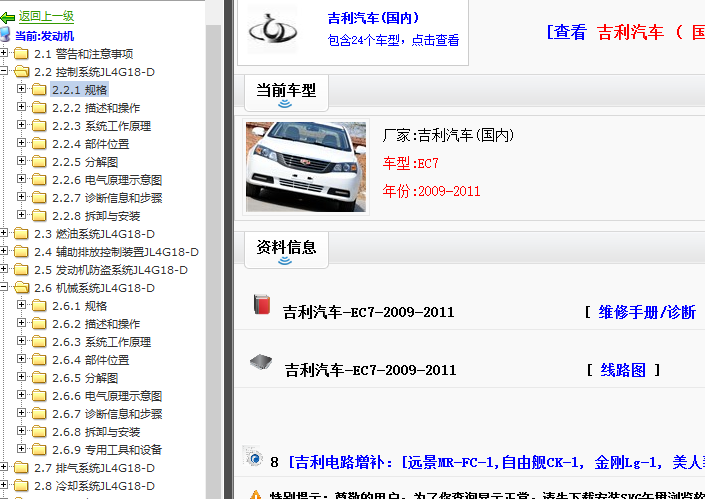705x499 pixels.
Task: Click folder icon beside 2.6.7 诊断信息和步骤
Action: point(39,414)
